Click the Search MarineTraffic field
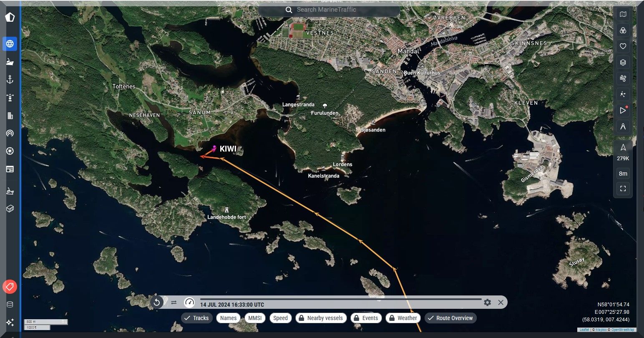This screenshot has width=644, height=338. tap(329, 10)
